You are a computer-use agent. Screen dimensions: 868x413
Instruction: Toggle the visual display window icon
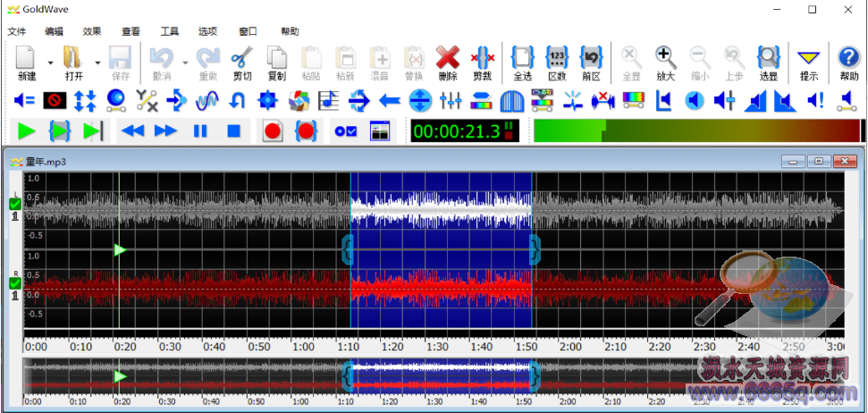pos(380,131)
